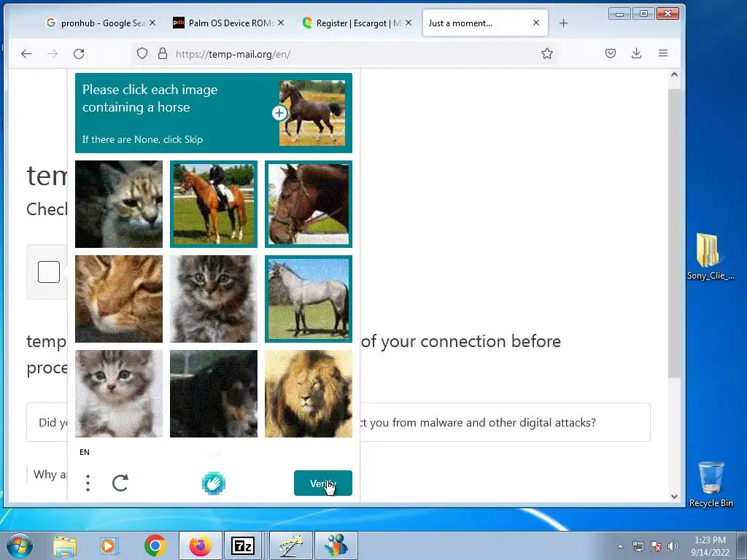Open captcha options three-dot menu
The height and width of the screenshot is (560, 747).
tap(88, 483)
